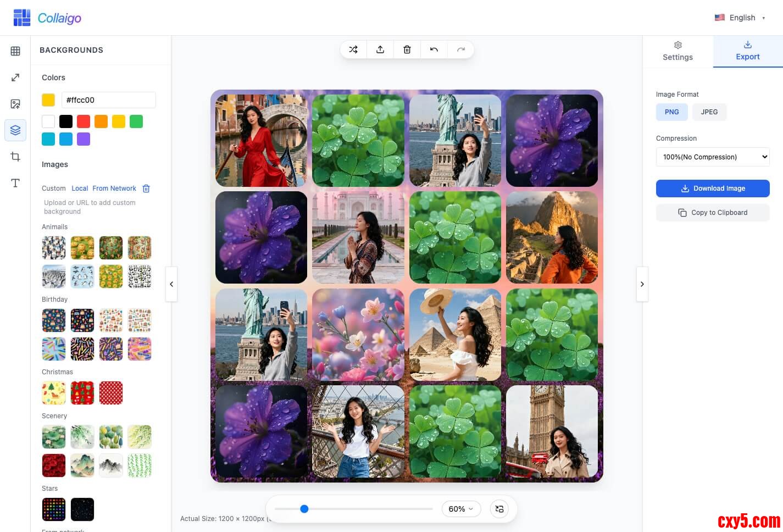Pick the white color swatch
783x532 pixels.
48,121
